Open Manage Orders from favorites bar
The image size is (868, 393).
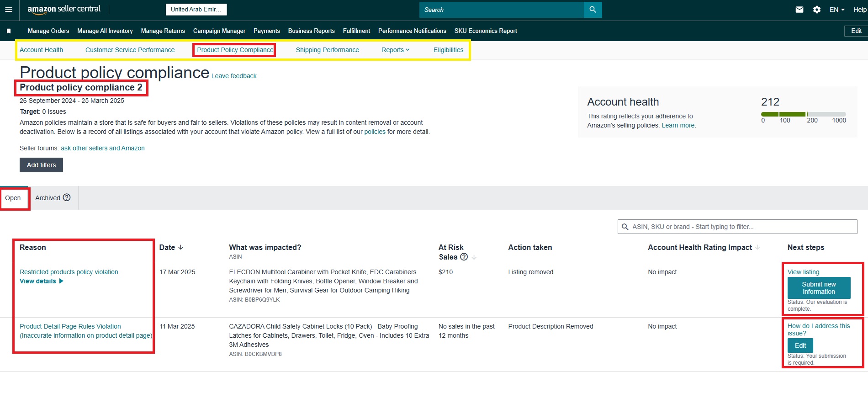(x=48, y=31)
